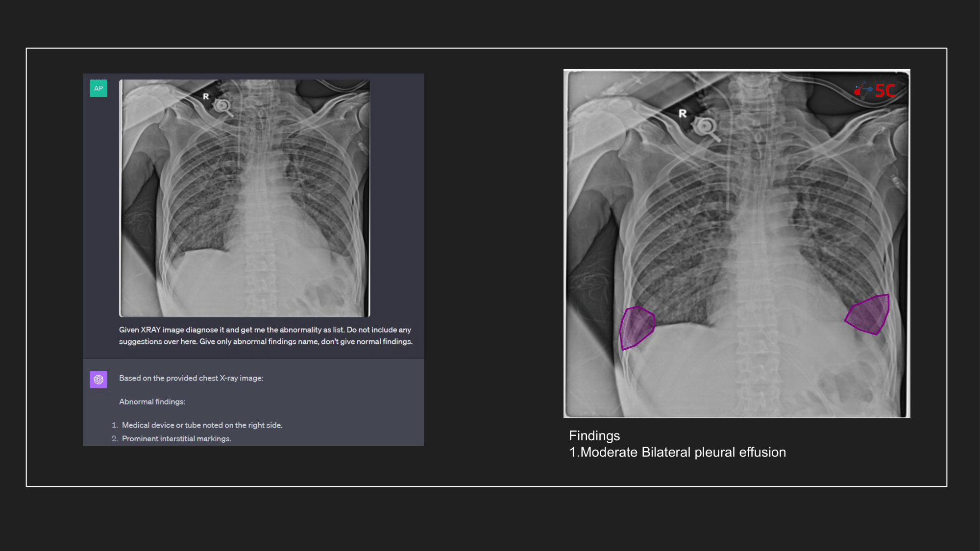The image size is (980, 551).
Task: Click 'Prominent interstitial markings' list item
Action: tap(176, 439)
